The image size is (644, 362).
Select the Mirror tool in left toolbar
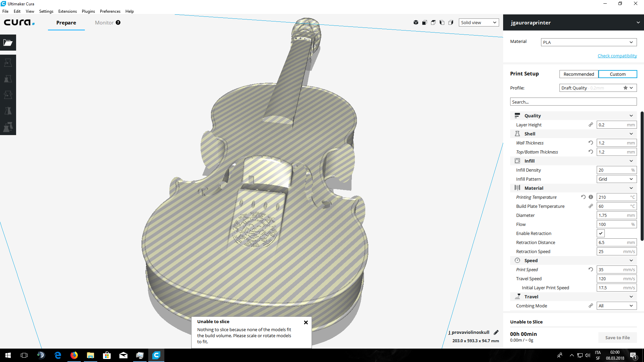tap(8, 111)
